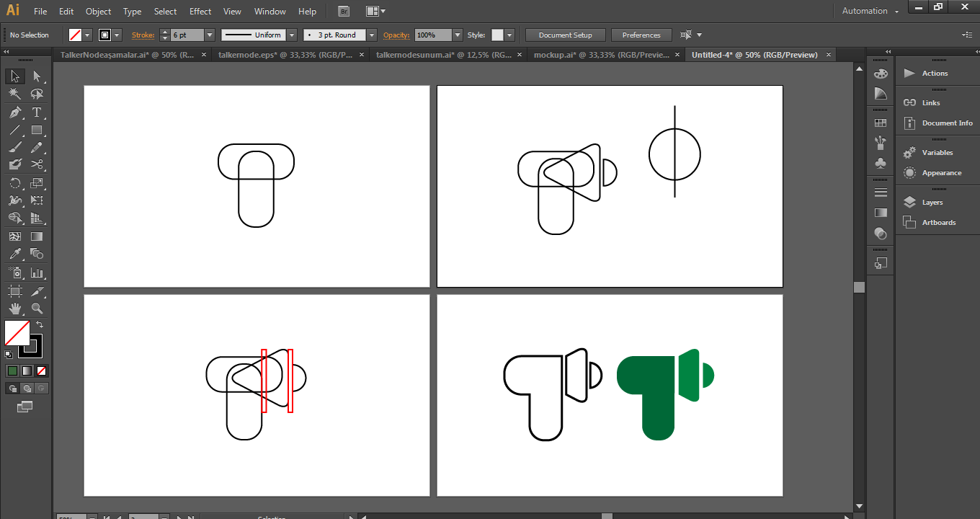Select the Lasso tool
Viewport: 980px width, 519px height.
pos(37,94)
